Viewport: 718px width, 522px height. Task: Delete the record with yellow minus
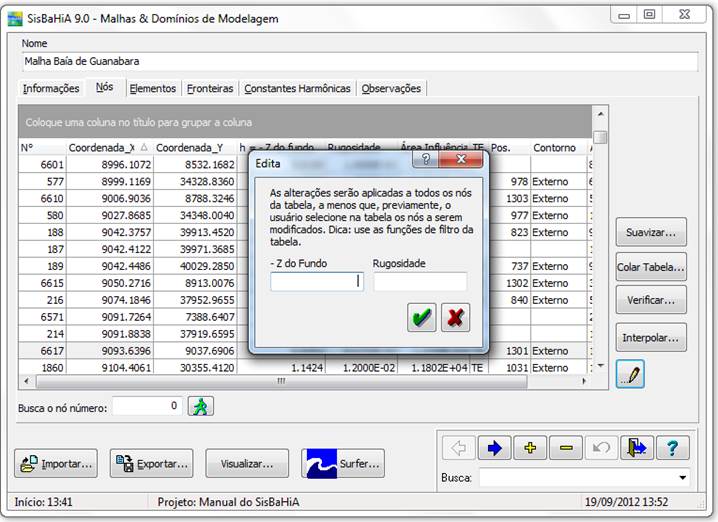[x=566, y=447]
